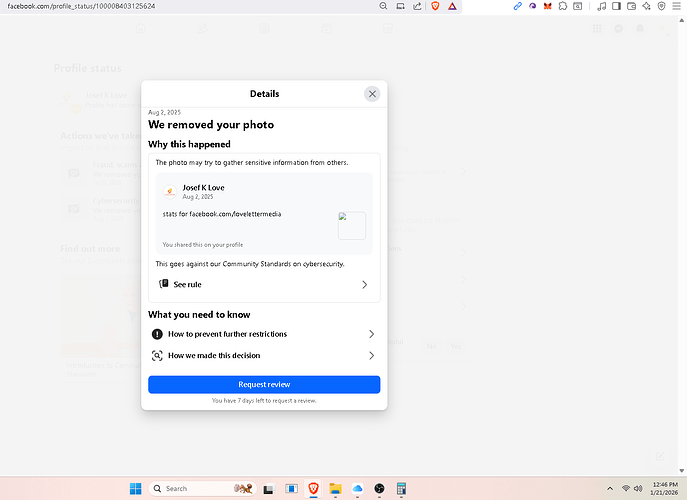The height and width of the screenshot is (500, 687).
Task: Click the share page icon in address bar
Action: (416, 6)
